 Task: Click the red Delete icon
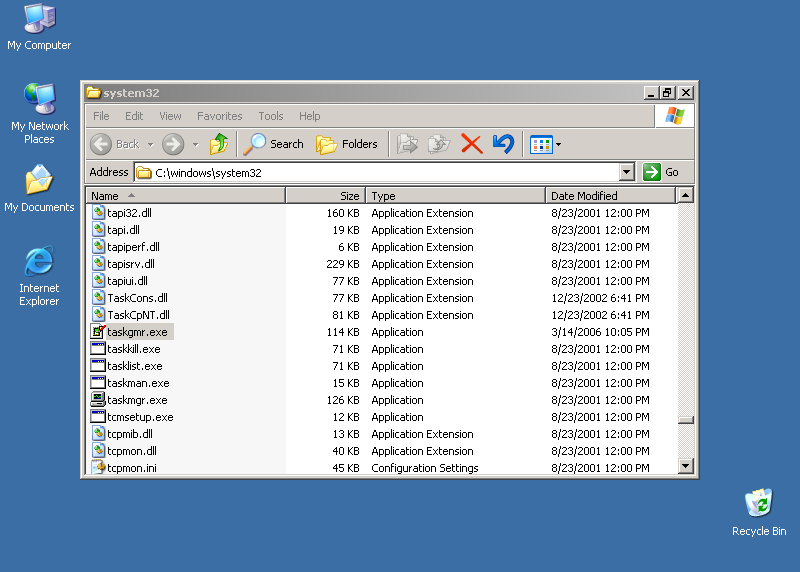pos(471,144)
